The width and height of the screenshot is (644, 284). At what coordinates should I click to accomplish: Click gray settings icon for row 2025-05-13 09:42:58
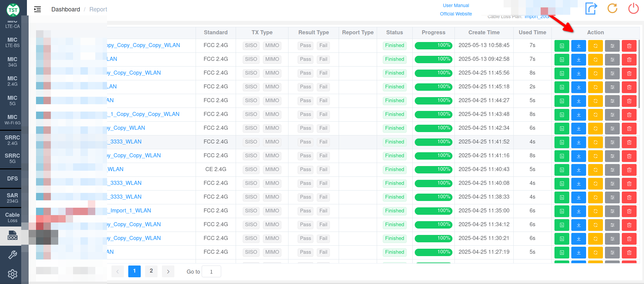tap(612, 59)
